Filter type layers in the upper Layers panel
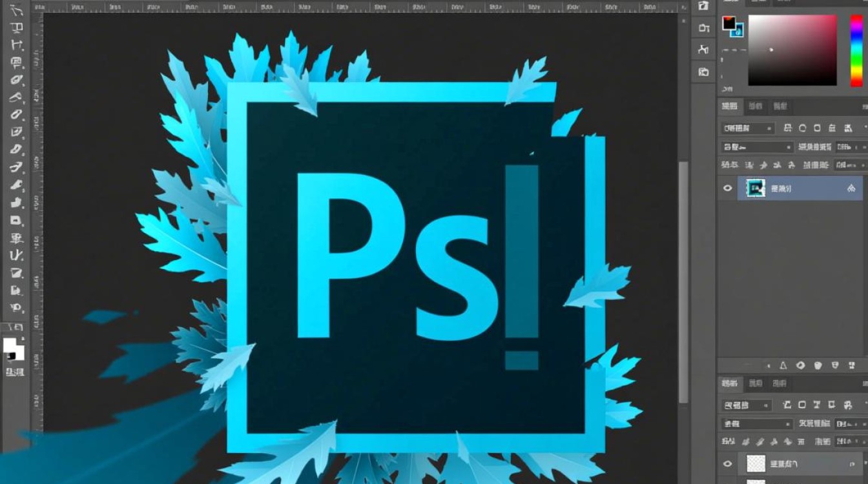Image resolution: width=868 pixels, height=484 pixels. point(817,128)
